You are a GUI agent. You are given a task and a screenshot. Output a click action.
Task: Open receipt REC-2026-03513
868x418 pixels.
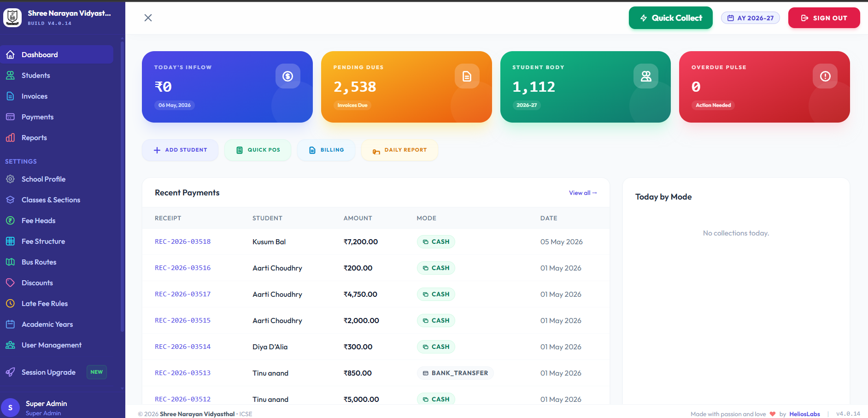click(x=182, y=373)
